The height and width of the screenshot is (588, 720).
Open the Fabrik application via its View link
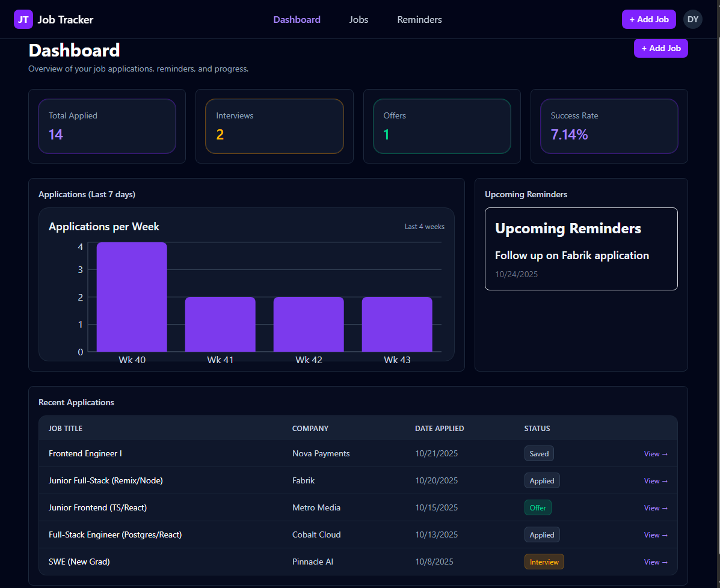(655, 480)
